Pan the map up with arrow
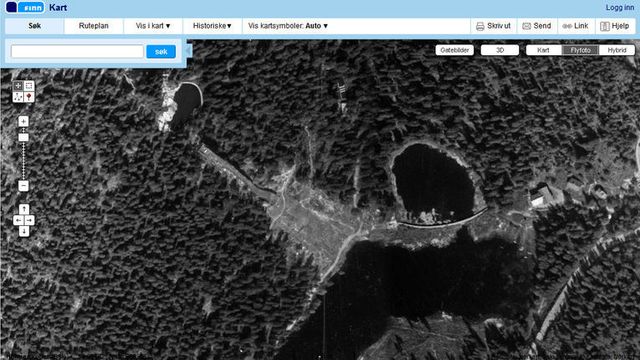 [x=24, y=209]
